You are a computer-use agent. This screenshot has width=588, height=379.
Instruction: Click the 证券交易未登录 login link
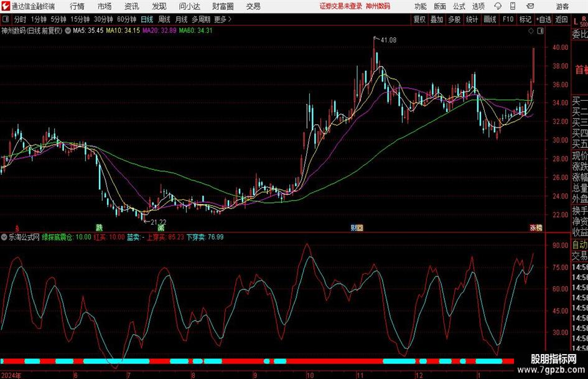pos(341,6)
